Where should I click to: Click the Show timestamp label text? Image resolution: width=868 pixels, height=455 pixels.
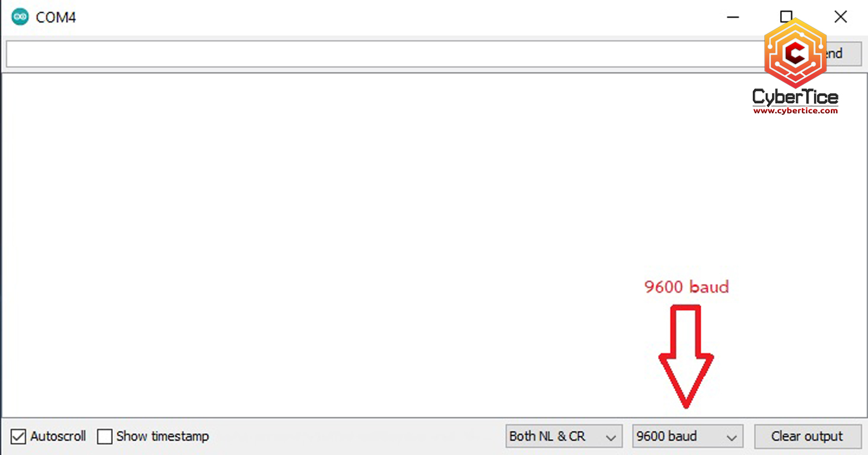[x=163, y=436]
